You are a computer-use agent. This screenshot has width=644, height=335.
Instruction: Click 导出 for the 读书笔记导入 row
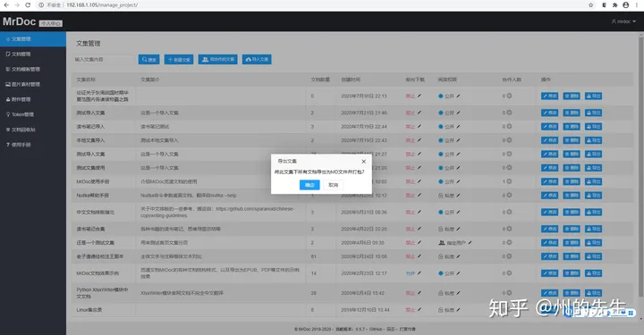[x=594, y=126]
